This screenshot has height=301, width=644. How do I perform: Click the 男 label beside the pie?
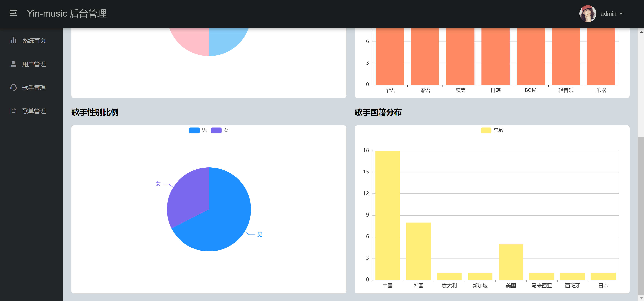coord(260,234)
